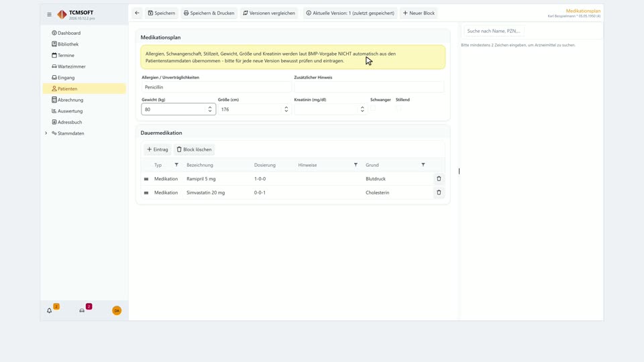Click the 0-0-1 dosage cell

point(260,192)
